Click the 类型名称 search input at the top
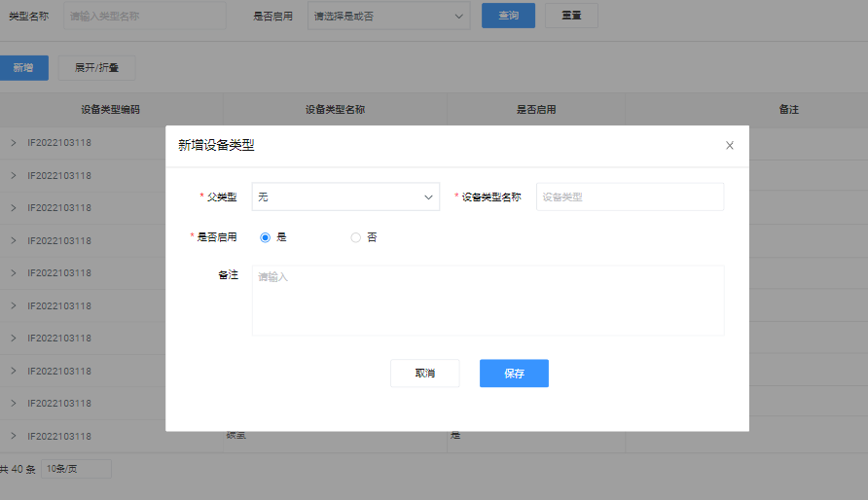The image size is (868, 500). 145,16
